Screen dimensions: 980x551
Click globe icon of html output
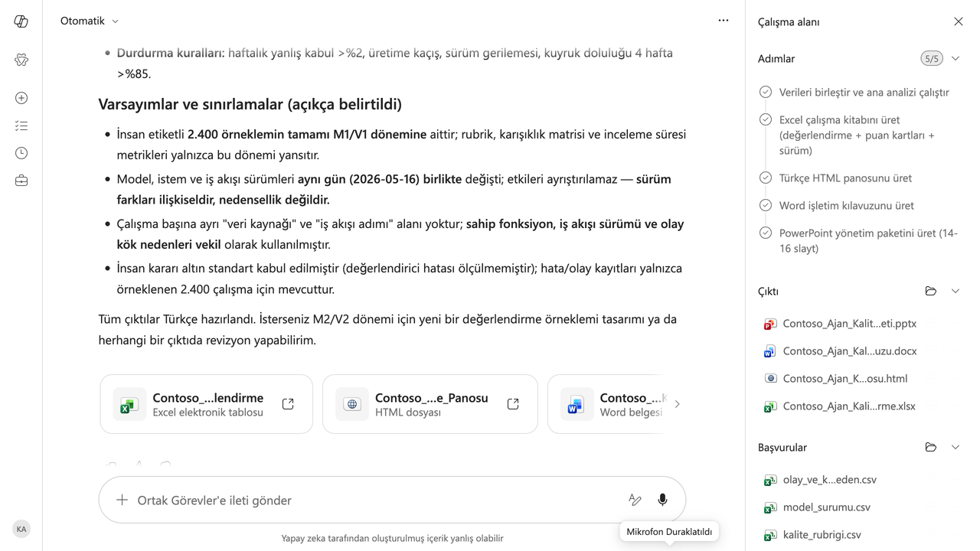coord(770,379)
